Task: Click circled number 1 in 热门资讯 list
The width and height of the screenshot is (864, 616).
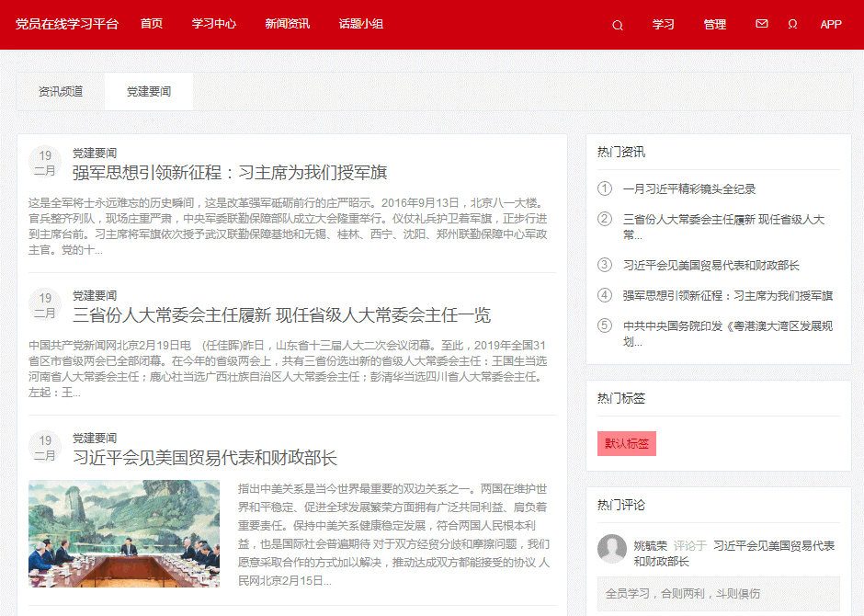Action: pos(604,188)
